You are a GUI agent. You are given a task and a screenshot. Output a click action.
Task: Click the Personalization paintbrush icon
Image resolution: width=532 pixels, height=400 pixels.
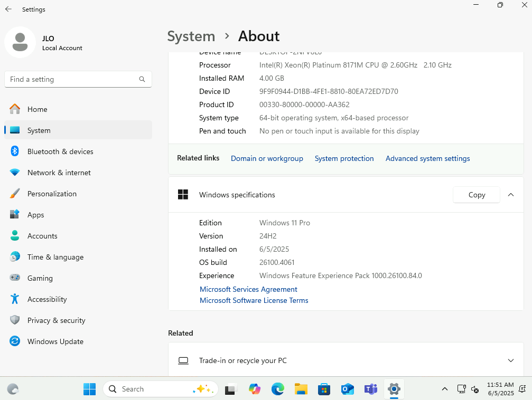coord(15,193)
